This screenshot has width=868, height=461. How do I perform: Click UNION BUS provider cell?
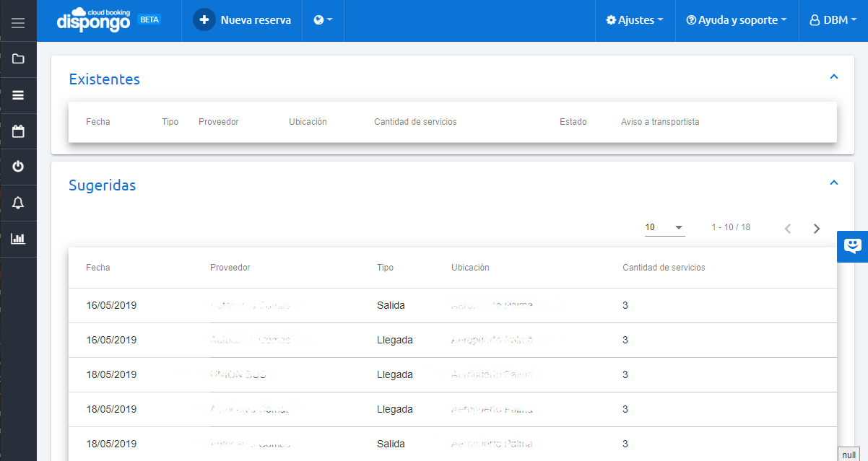point(238,374)
